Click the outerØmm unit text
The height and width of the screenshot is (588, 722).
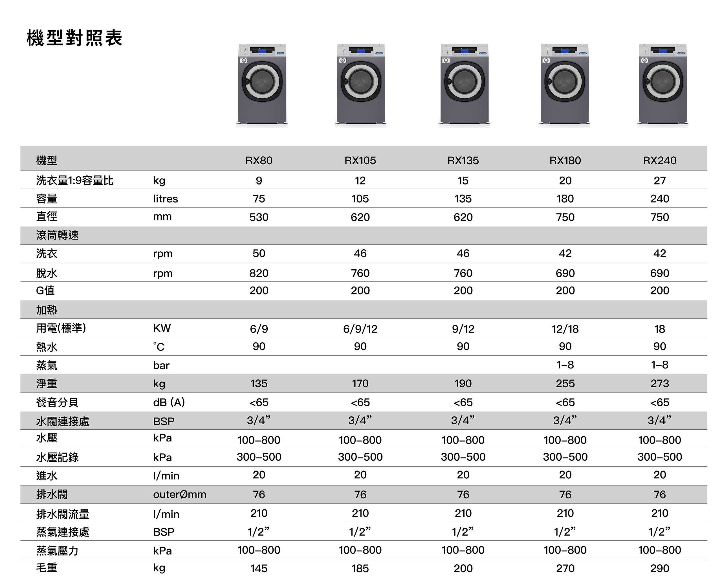pyautogui.click(x=179, y=494)
